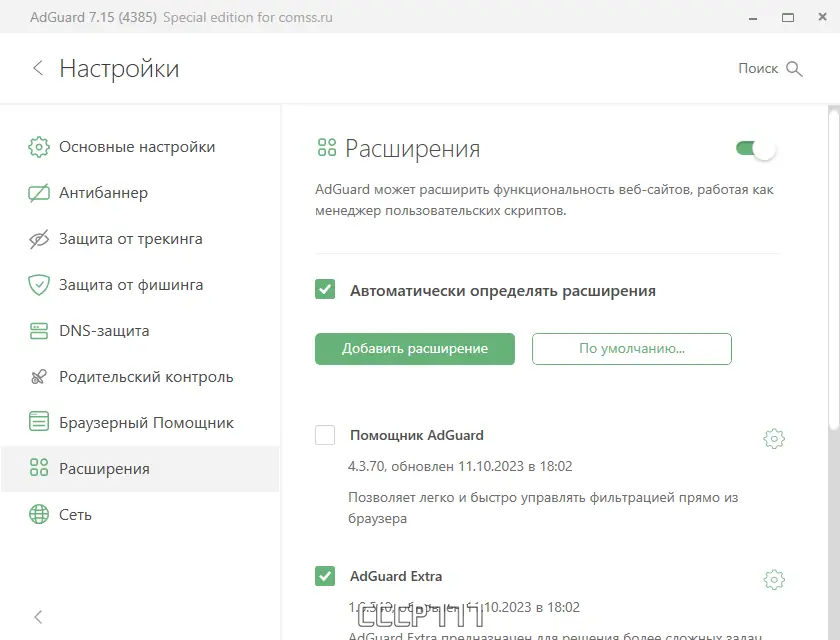The height and width of the screenshot is (640, 840).
Task: Click the DNS-защита section icon
Action: click(x=38, y=330)
